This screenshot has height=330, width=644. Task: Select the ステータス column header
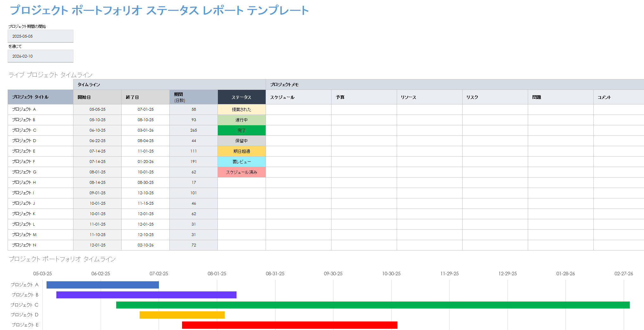242,97
